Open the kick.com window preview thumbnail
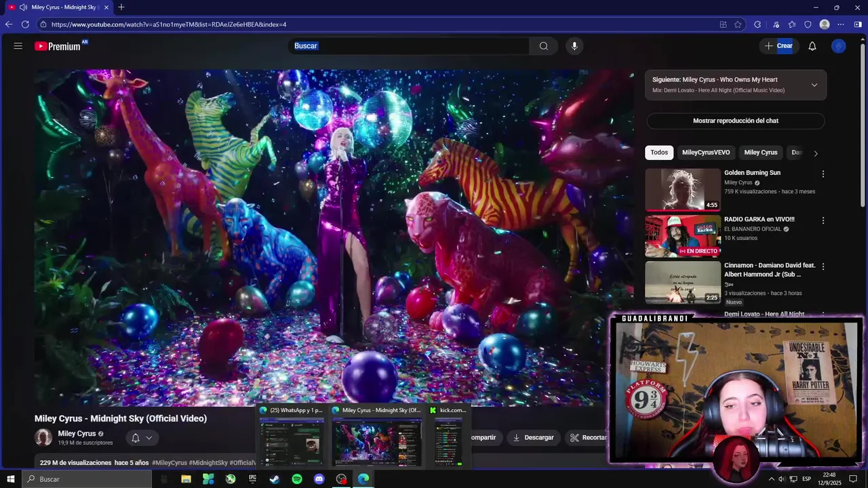Image resolution: width=868 pixels, height=488 pixels. coord(448,441)
